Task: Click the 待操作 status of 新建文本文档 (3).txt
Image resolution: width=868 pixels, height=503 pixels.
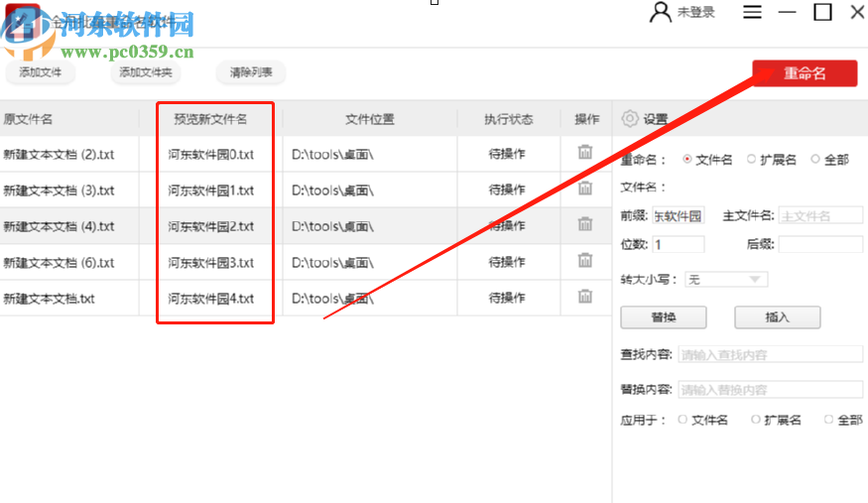Action: 507,189
